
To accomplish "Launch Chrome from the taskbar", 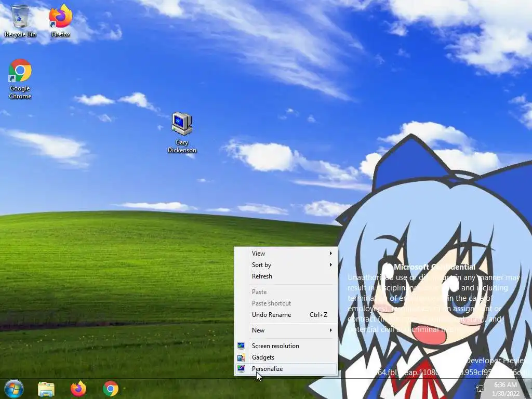I will (x=111, y=389).
